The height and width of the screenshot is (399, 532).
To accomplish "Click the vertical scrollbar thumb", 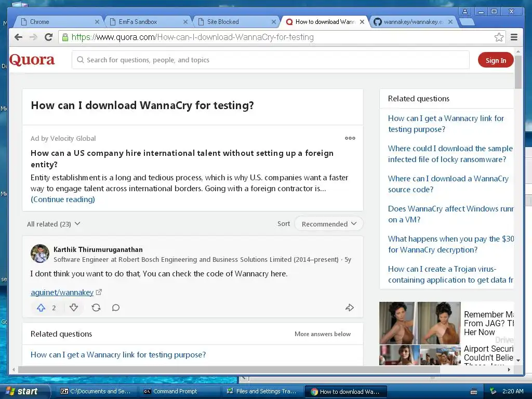I will tap(518, 72).
